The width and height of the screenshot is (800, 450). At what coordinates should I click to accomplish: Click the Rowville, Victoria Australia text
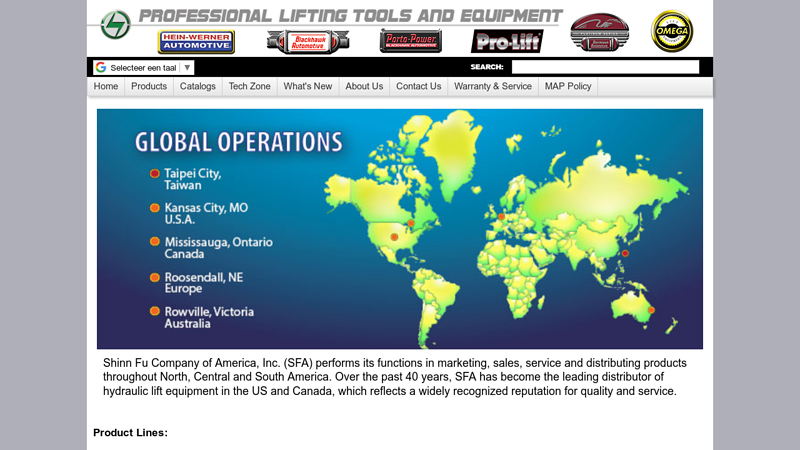tap(209, 317)
